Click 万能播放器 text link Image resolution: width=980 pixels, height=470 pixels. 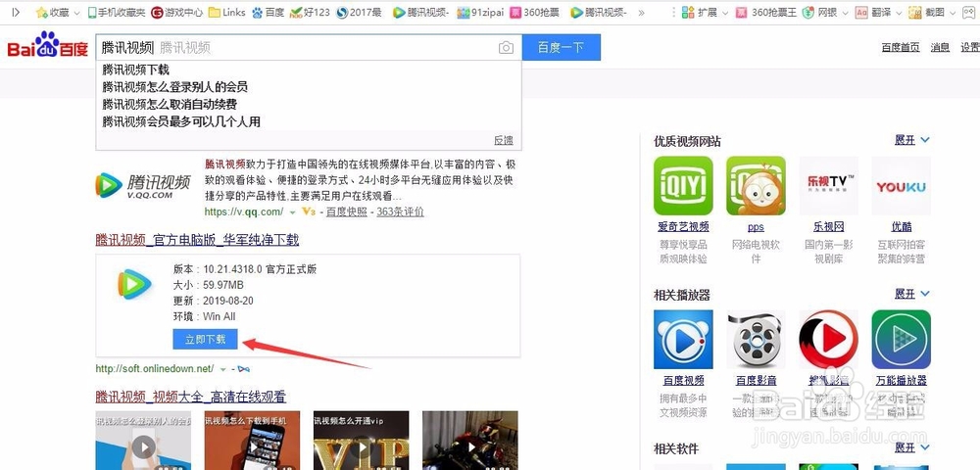902,380
